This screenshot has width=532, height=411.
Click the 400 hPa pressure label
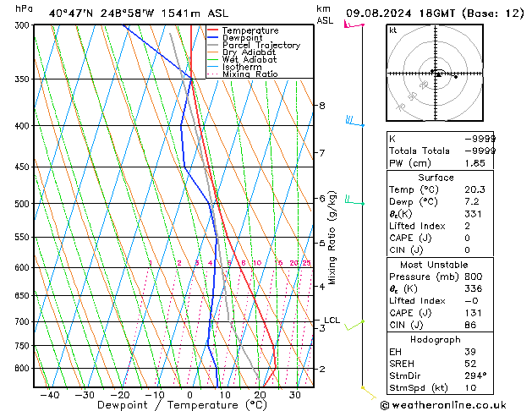click(x=24, y=126)
